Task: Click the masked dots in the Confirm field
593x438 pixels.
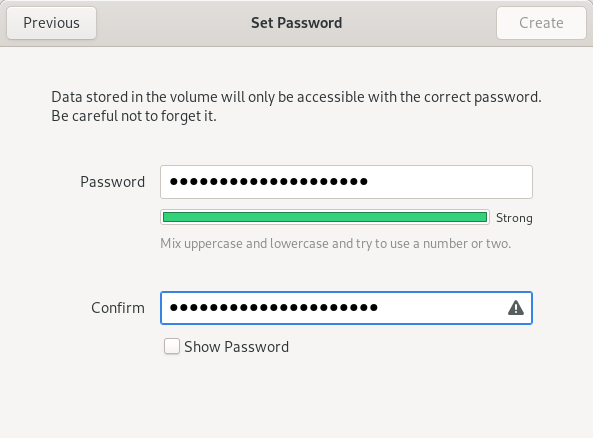Action: (x=274, y=308)
